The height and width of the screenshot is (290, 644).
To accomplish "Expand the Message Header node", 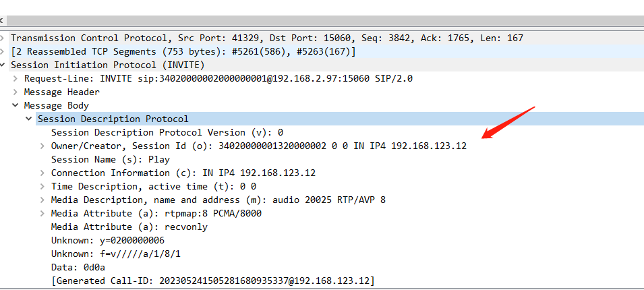I will point(16,92).
